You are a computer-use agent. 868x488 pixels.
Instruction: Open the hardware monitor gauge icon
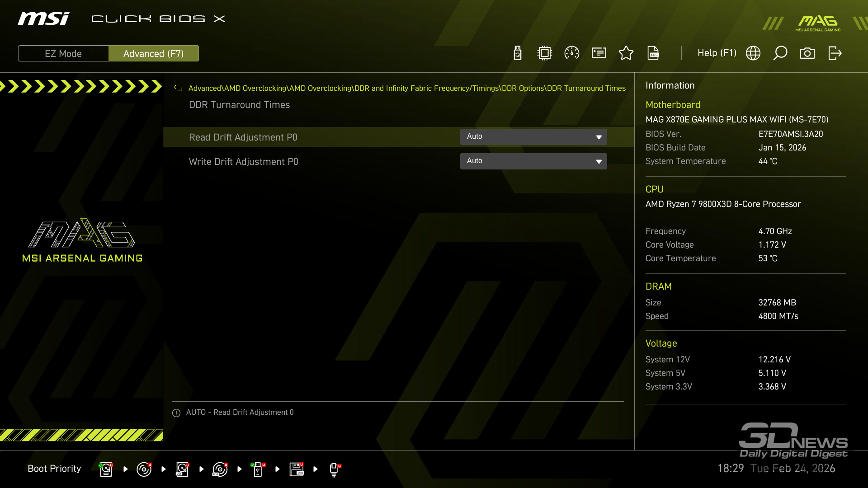572,53
